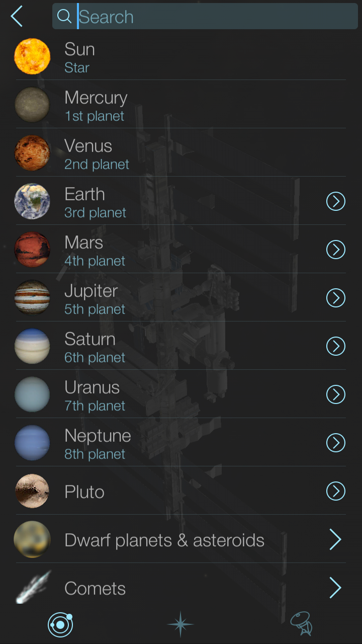362x644 pixels.
Task: Switch to the stars tab
Action: [x=180, y=624]
